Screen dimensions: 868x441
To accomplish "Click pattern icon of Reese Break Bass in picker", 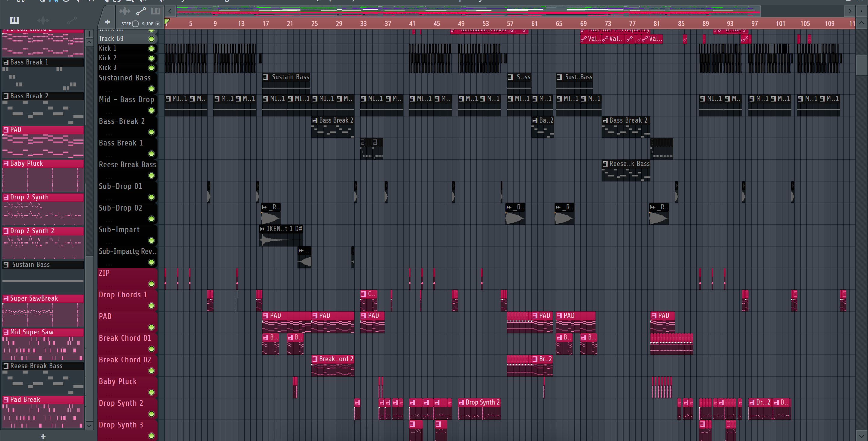I will [x=6, y=366].
